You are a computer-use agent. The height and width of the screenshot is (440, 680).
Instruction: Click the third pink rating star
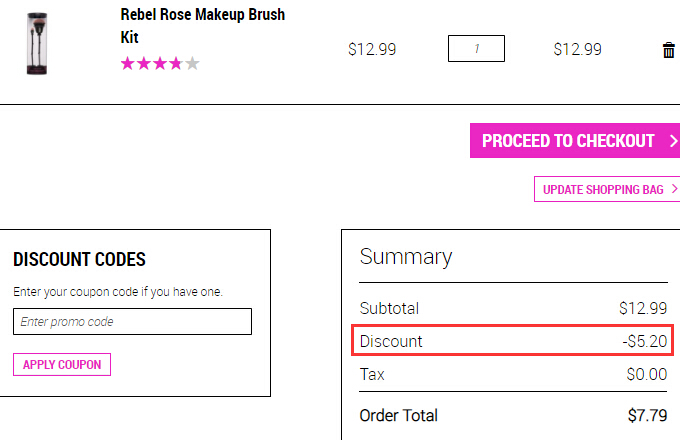tap(160, 64)
